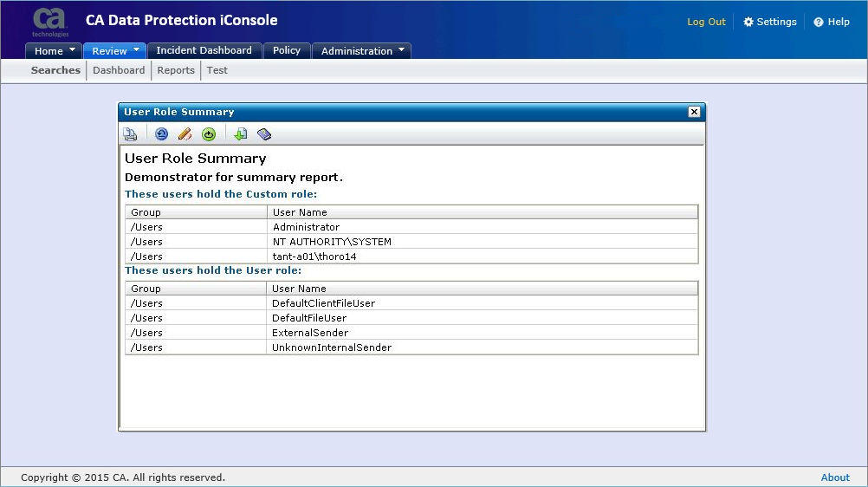
Task: Click the Help question mark icon
Action: pyautogui.click(x=818, y=23)
